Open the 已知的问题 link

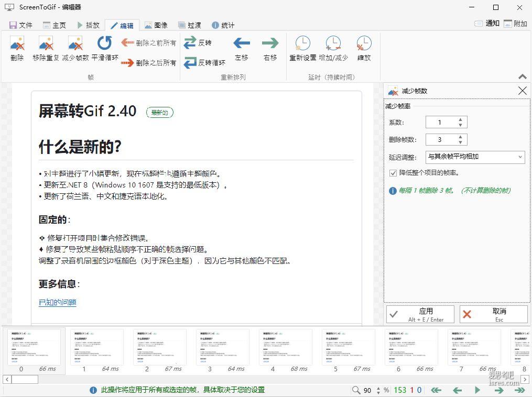58,302
